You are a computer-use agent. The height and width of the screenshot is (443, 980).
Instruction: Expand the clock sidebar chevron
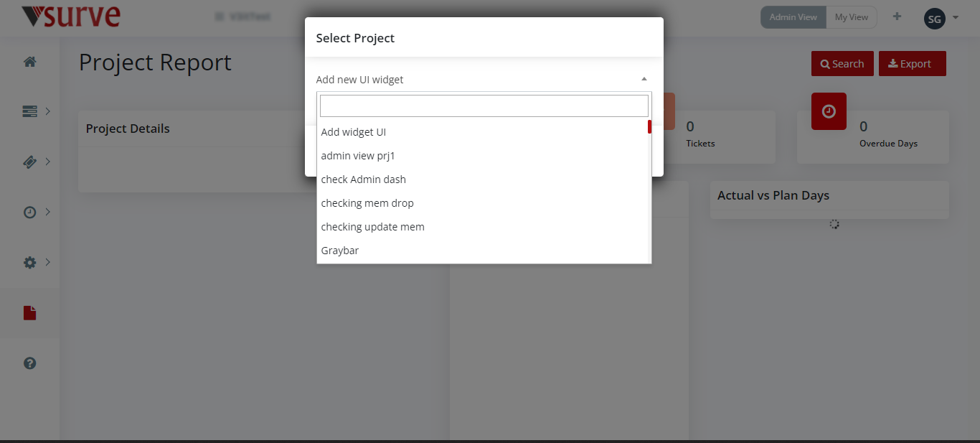coord(48,212)
